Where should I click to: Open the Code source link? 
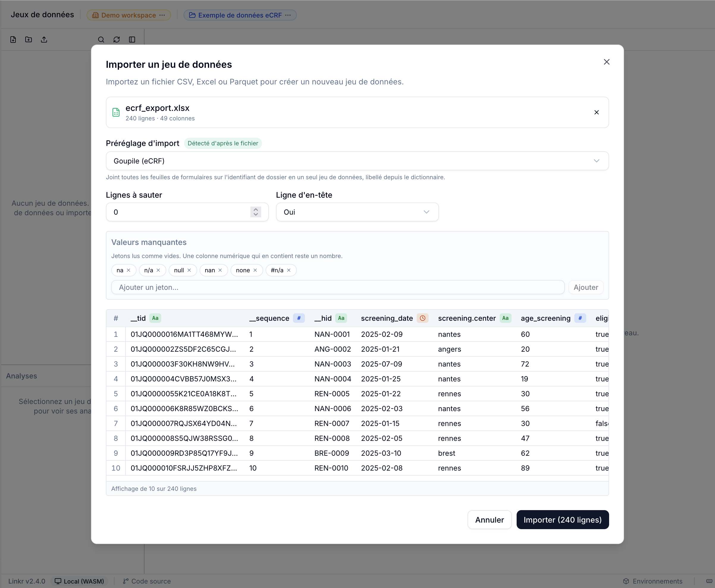147,581
